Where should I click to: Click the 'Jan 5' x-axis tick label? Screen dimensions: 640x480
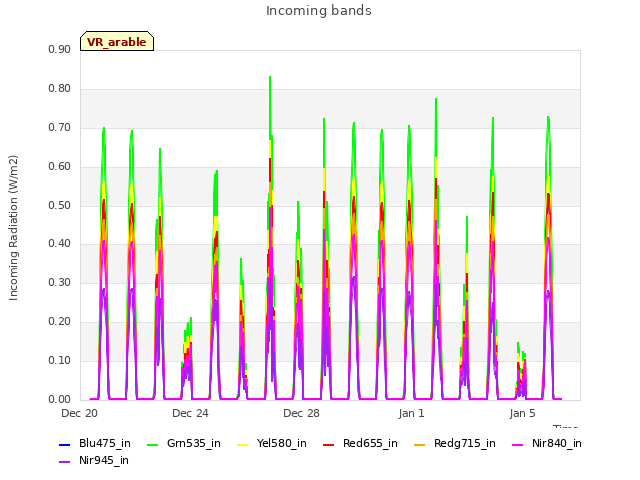pyautogui.click(x=522, y=413)
